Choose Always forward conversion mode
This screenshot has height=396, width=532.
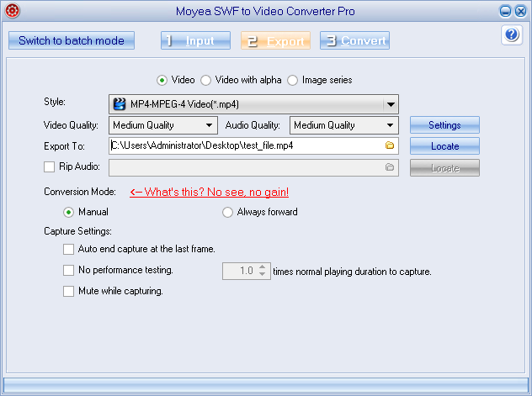coord(227,213)
